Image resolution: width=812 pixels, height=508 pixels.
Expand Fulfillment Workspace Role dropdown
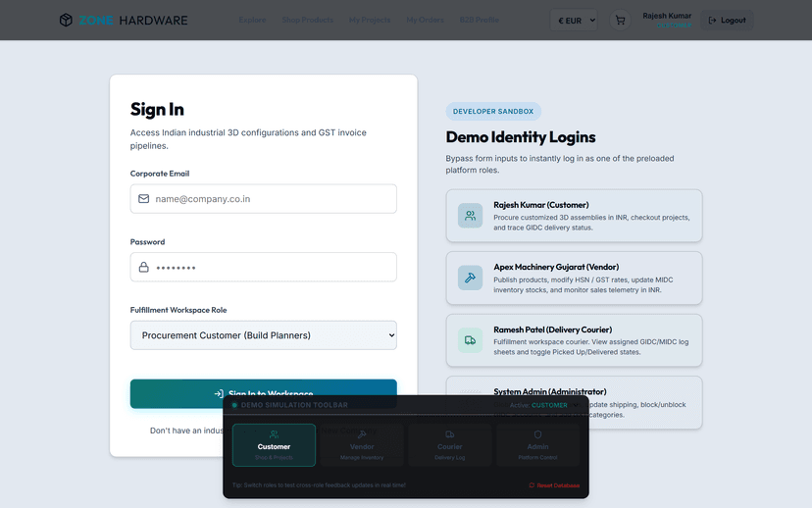pyautogui.click(x=264, y=335)
